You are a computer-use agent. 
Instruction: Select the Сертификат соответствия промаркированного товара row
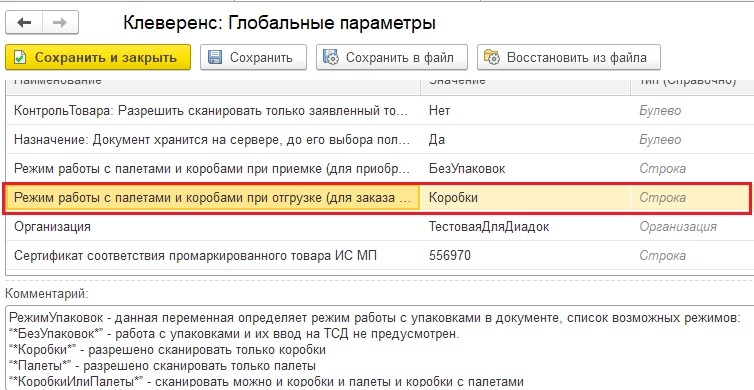pyautogui.click(x=380, y=255)
